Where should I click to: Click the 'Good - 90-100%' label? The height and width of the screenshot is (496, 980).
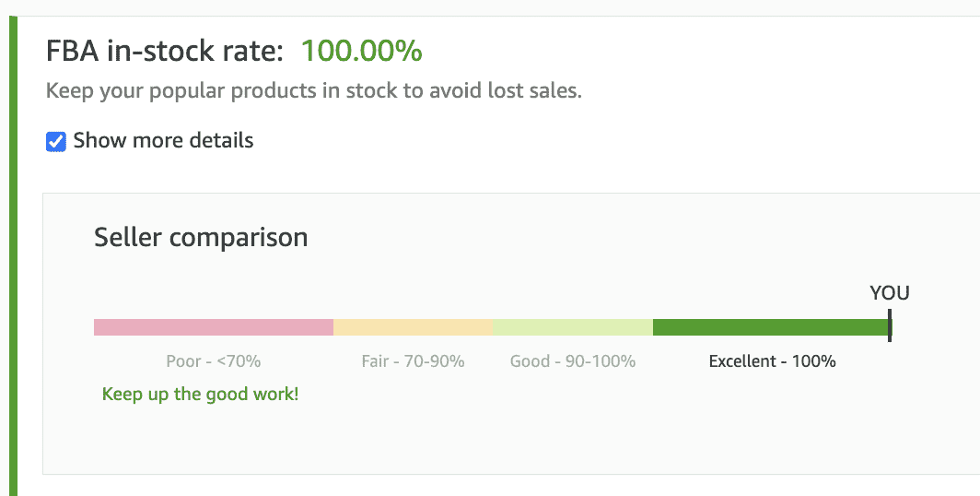(573, 361)
